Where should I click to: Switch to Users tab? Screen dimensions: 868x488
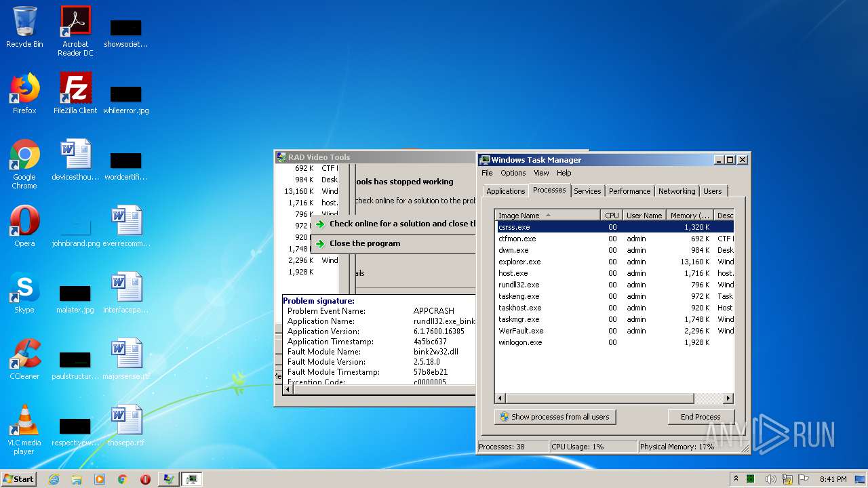pos(712,191)
